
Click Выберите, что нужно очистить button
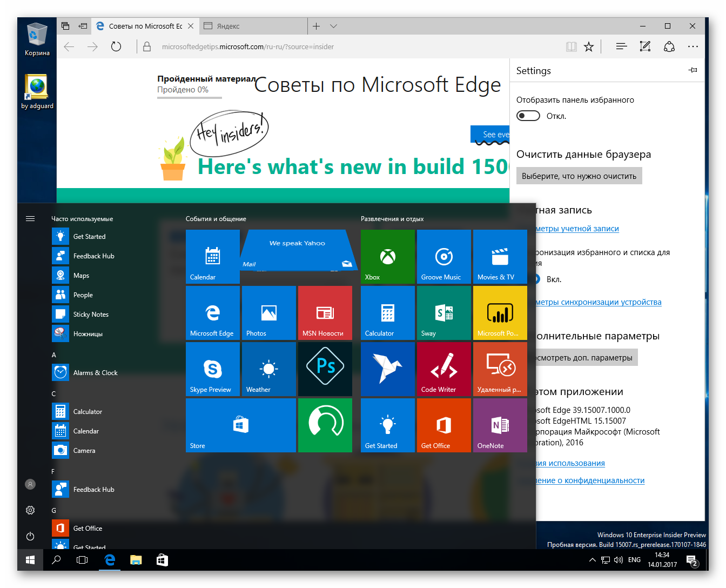click(579, 176)
